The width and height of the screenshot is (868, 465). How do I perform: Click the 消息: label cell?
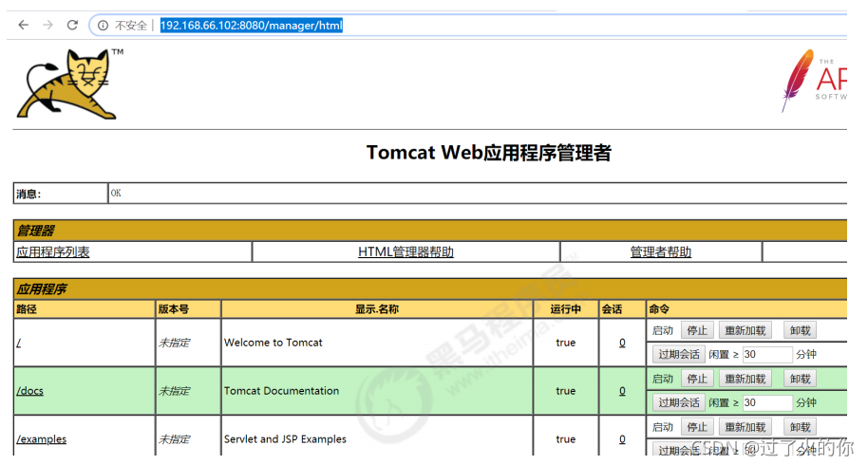click(61, 194)
